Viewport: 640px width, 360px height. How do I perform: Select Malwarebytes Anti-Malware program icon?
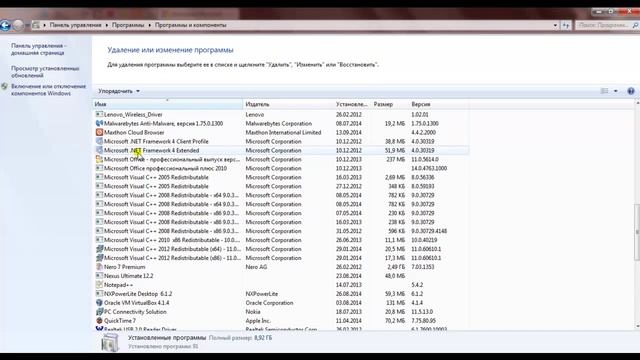coord(99,123)
